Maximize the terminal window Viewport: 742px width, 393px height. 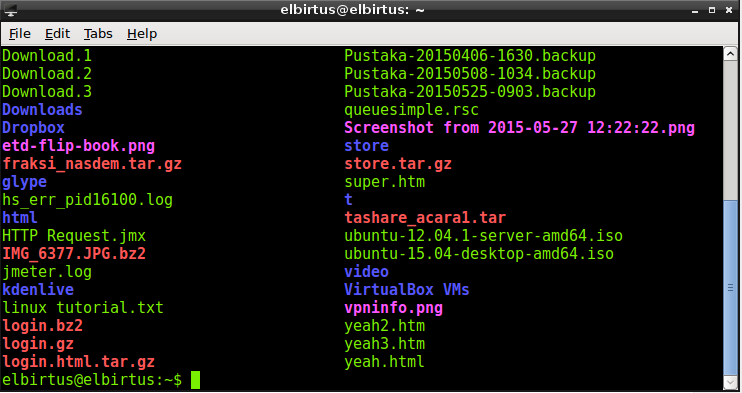tap(712, 10)
